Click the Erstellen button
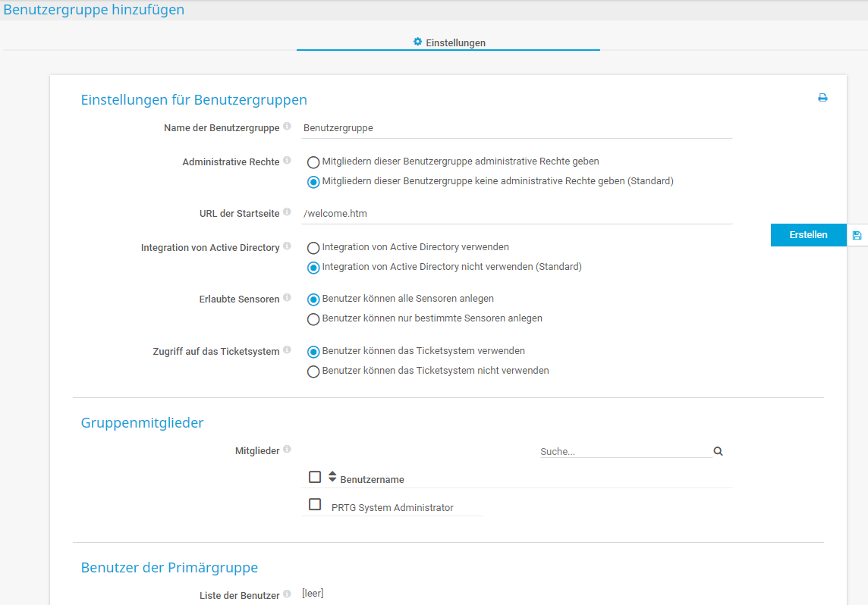Screen dimensions: 868x605 tap(807, 235)
